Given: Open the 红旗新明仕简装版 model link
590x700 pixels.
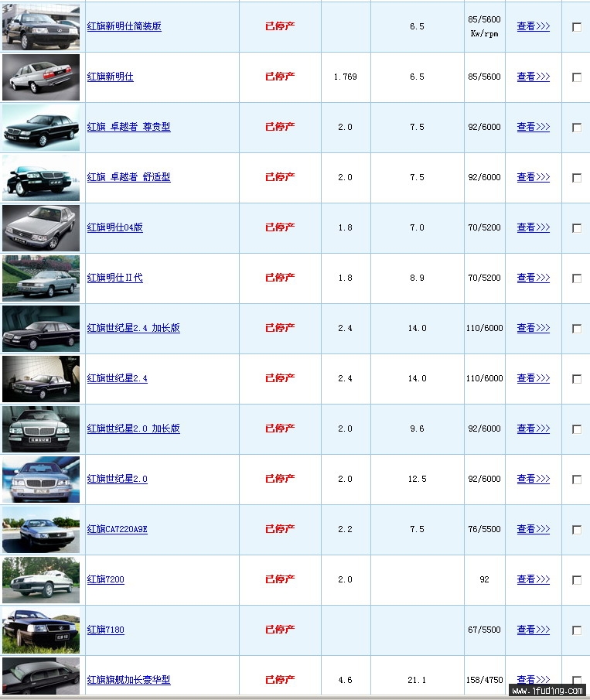Looking at the screenshot, I should [124, 26].
